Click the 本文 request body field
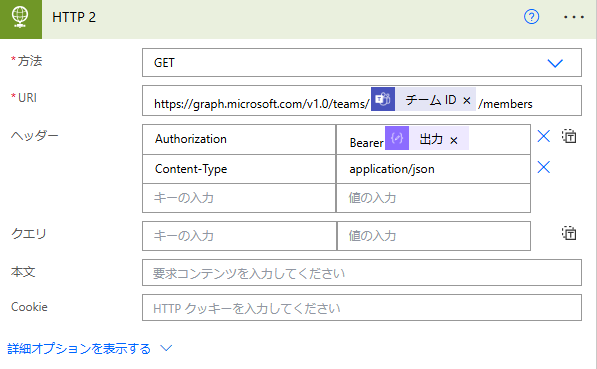Viewport: 597px width, 369px height. pos(362,273)
